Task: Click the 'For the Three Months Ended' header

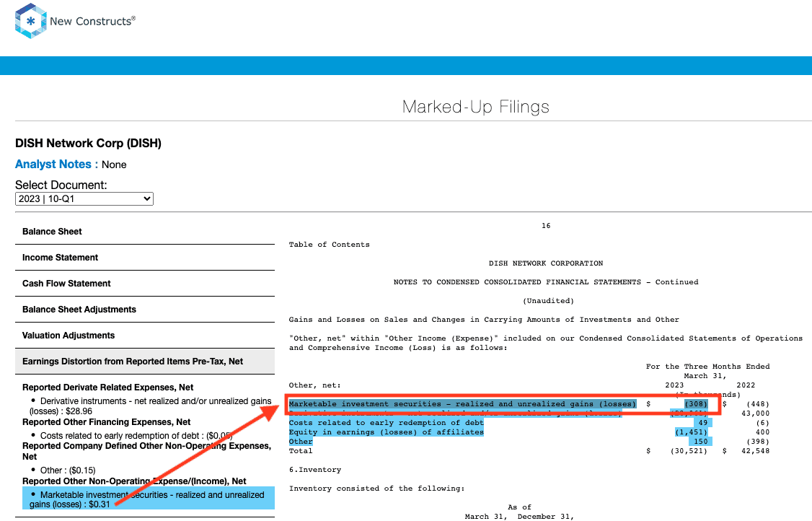Action: pos(707,367)
